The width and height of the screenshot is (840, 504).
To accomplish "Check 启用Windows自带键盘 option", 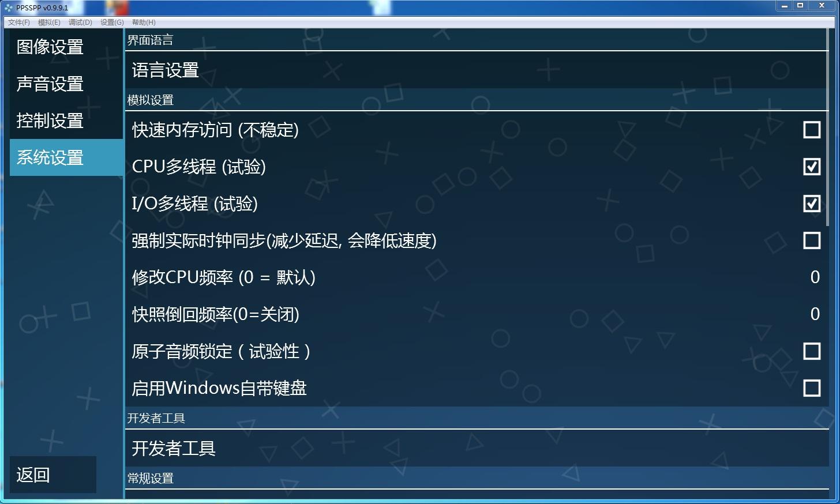I will [x=811, y=388].
